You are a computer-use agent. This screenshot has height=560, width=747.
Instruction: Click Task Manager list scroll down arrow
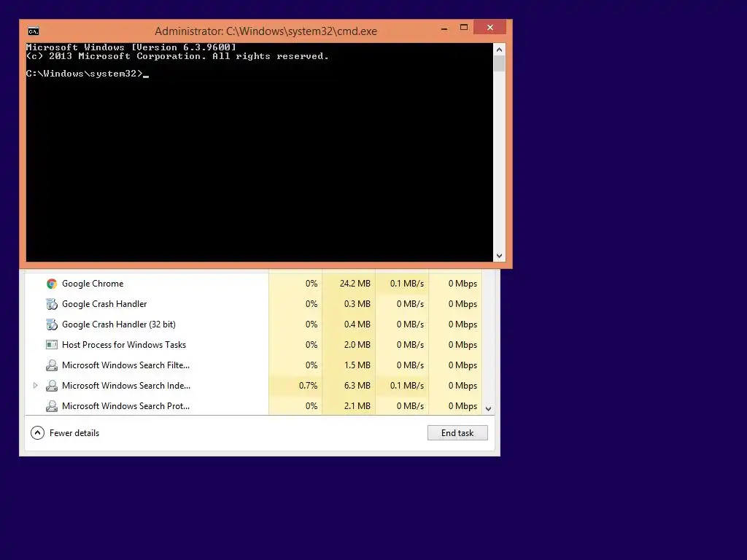(488, 408)
